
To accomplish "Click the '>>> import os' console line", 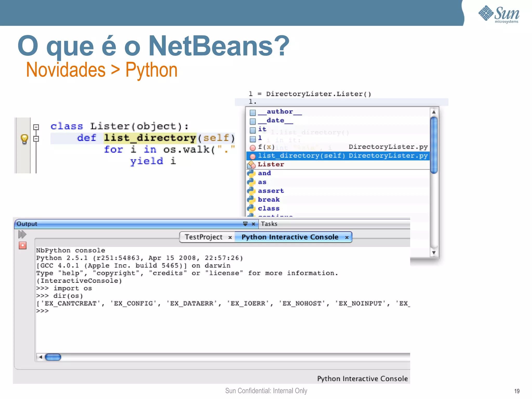I will [x=64, y=288].
